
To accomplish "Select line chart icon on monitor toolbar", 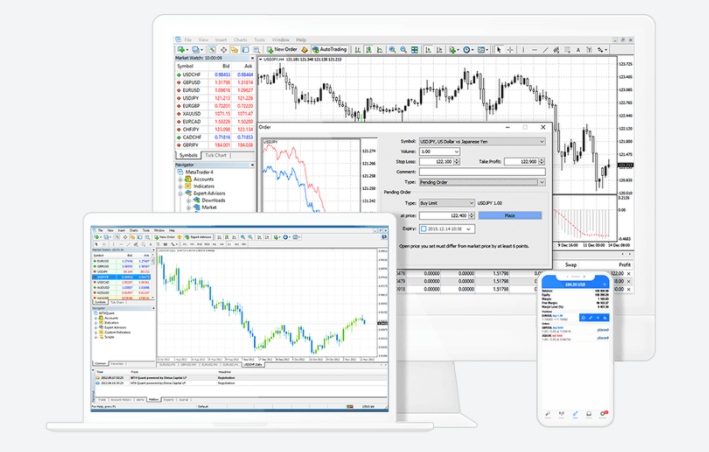I will point(380,50).
